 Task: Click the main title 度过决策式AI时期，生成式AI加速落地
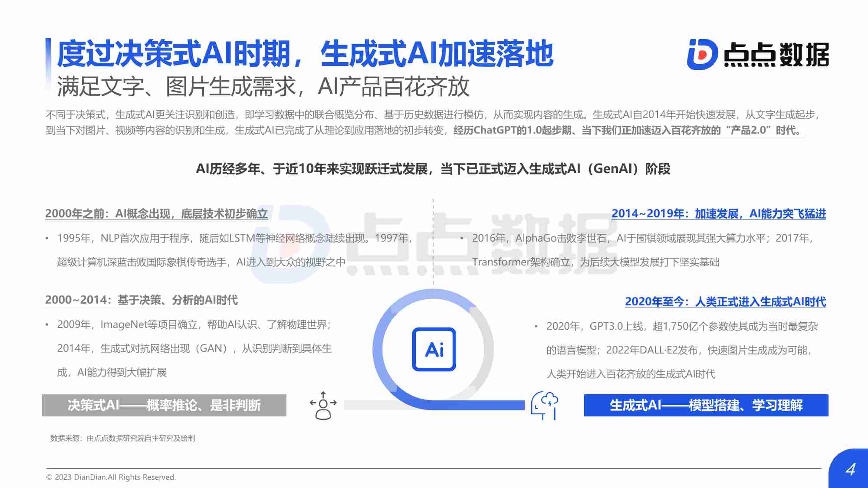click(x=305, y=54)
